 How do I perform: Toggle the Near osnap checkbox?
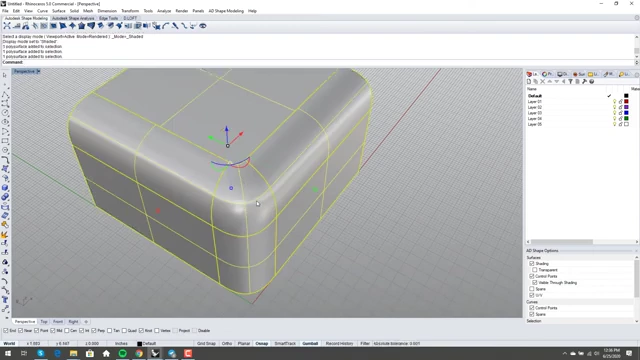20,331
